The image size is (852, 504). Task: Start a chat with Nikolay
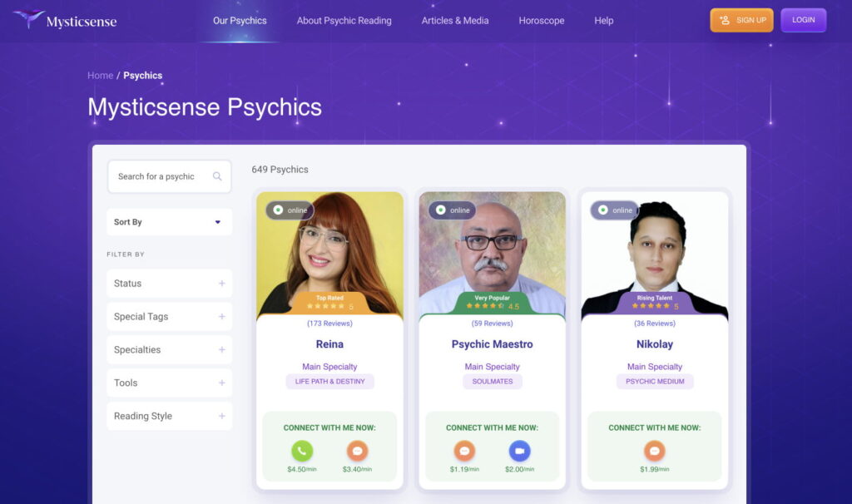pos(655,451)
